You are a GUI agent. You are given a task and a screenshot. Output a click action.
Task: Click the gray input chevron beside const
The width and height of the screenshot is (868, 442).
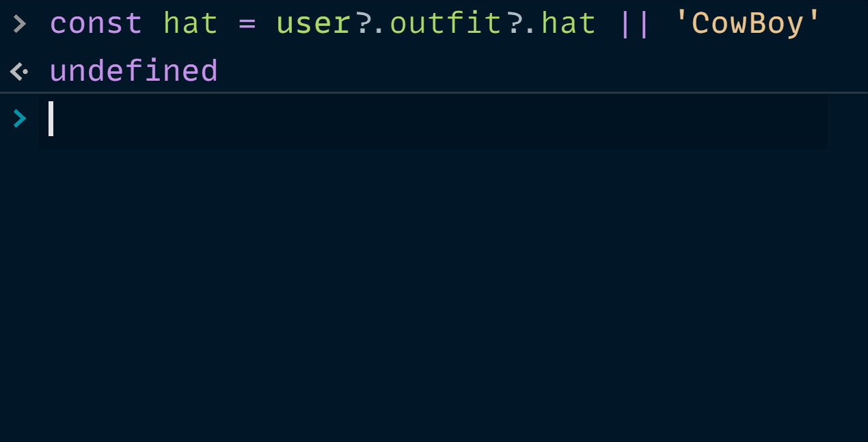(20, 24)
